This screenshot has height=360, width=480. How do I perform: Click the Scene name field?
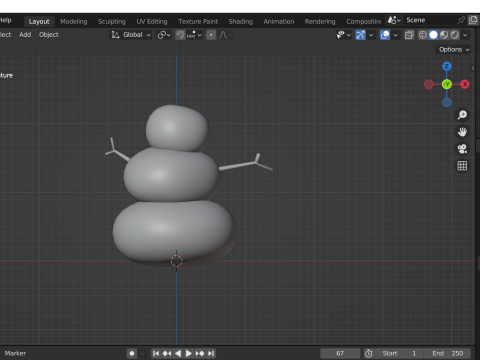429,20
